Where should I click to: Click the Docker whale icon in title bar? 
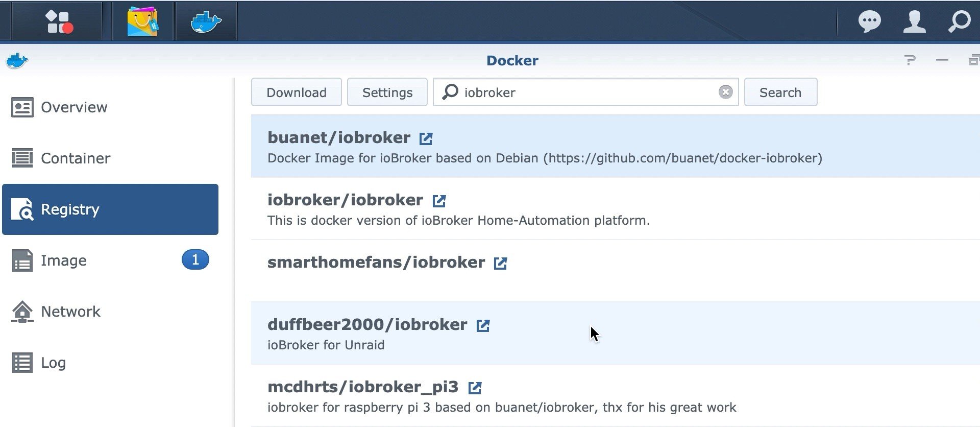coord(17,61)
